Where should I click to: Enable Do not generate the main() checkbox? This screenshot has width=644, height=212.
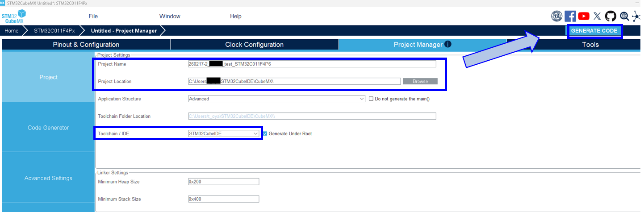tap(371, 99)
